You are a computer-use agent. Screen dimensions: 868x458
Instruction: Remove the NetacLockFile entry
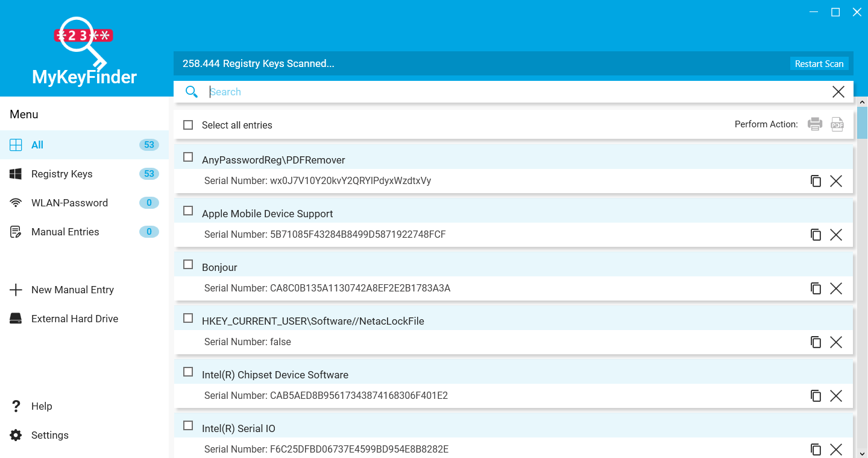[x=836, y=342]
